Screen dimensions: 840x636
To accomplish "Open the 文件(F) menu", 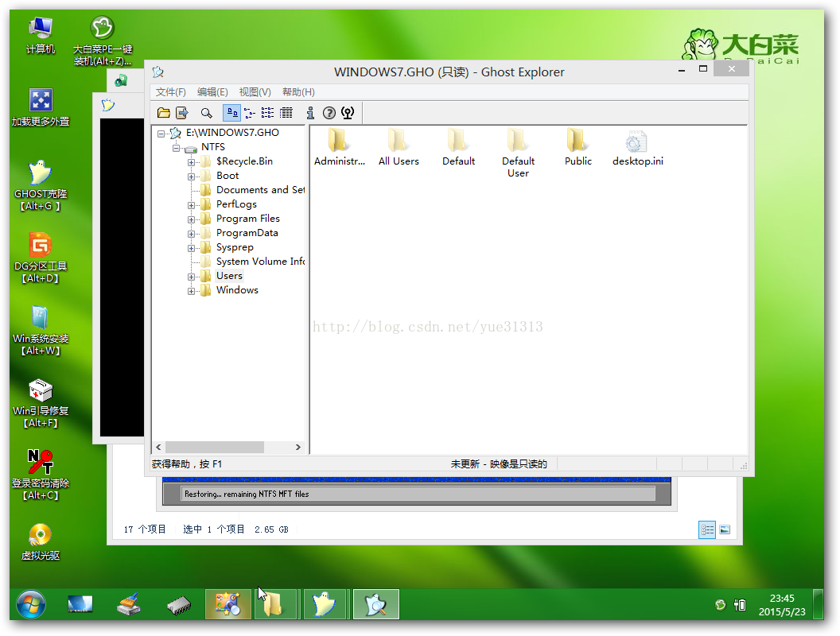I will (171, 92).
